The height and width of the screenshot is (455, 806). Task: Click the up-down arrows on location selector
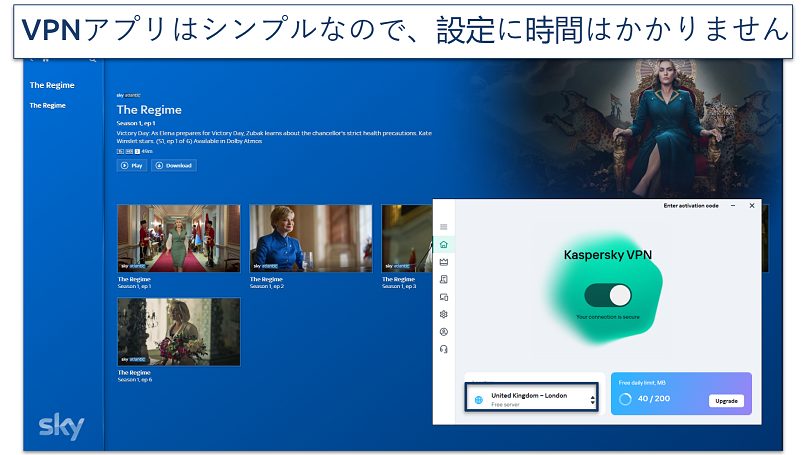593,399
